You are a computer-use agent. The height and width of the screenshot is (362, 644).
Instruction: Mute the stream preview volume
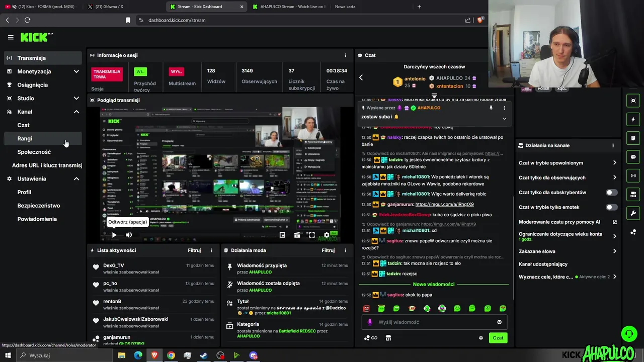[x=129, y=235]
